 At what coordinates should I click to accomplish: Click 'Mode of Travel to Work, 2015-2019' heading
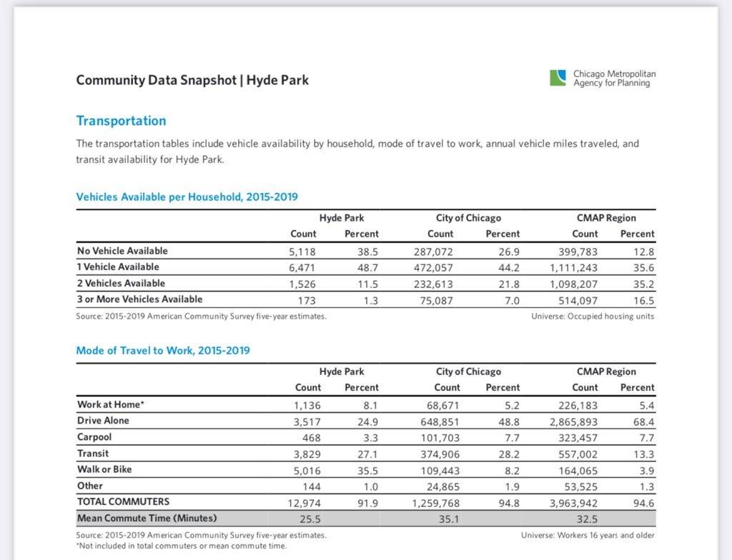pos(163,351)
